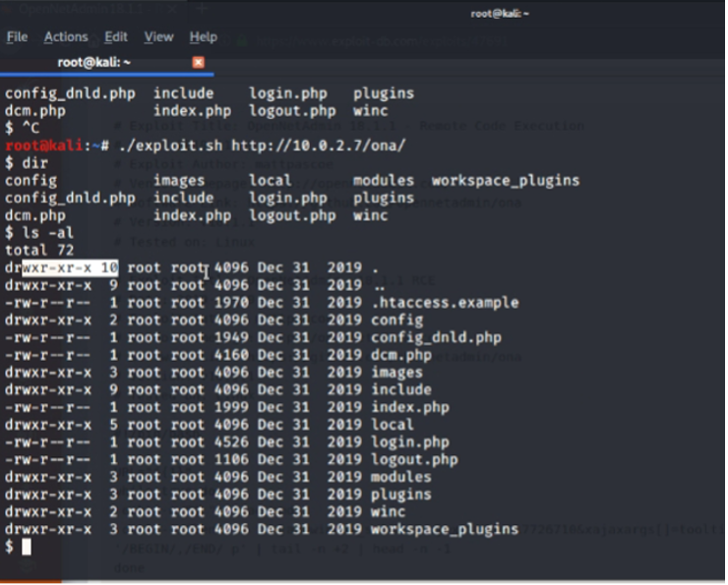
Task: Click the highlighted 'rwxr-xr-x 10' permissions text
Action: point(70,267)
